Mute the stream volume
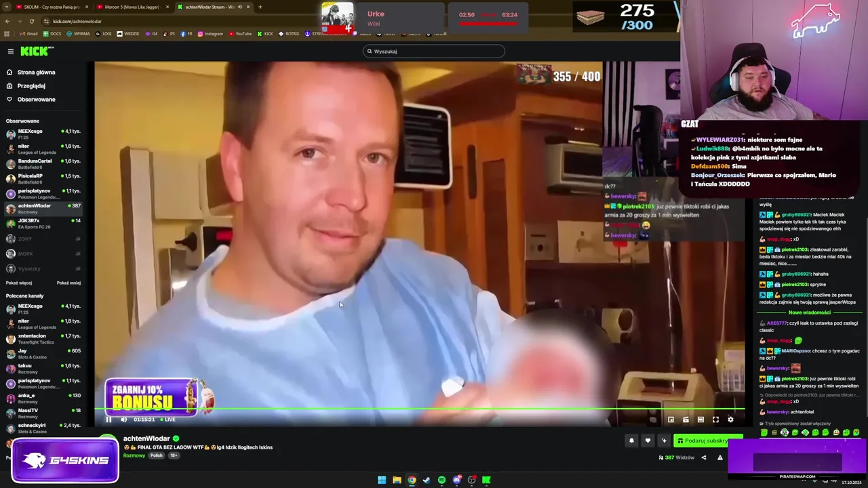 (x=123, y=420)
